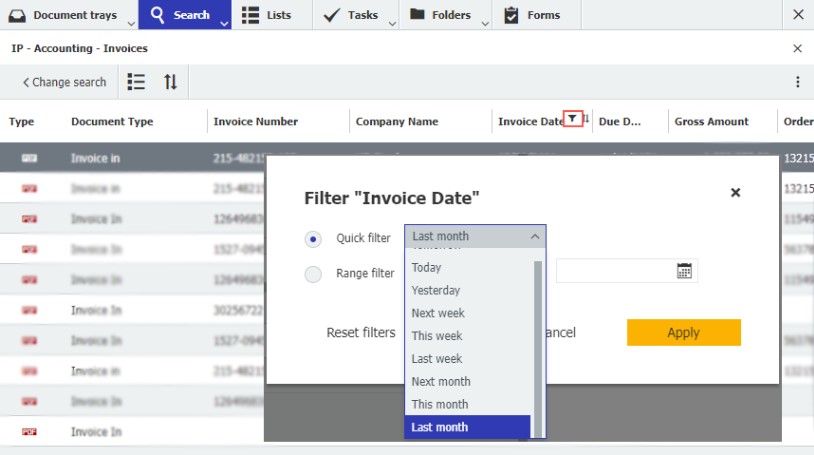Image resolution: width=814 pixels, height=455 pixels.
Task: Click the PDF icon in the last row
Action: (29, 432)
